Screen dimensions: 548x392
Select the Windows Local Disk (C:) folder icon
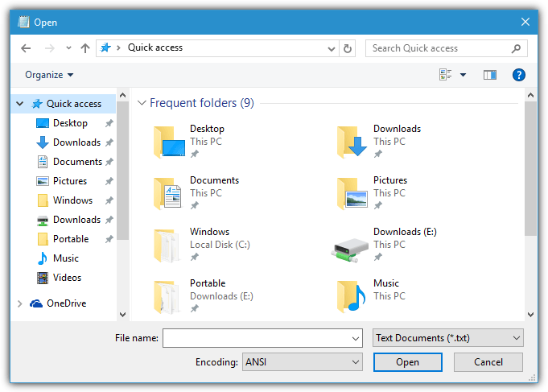(167, 245)
